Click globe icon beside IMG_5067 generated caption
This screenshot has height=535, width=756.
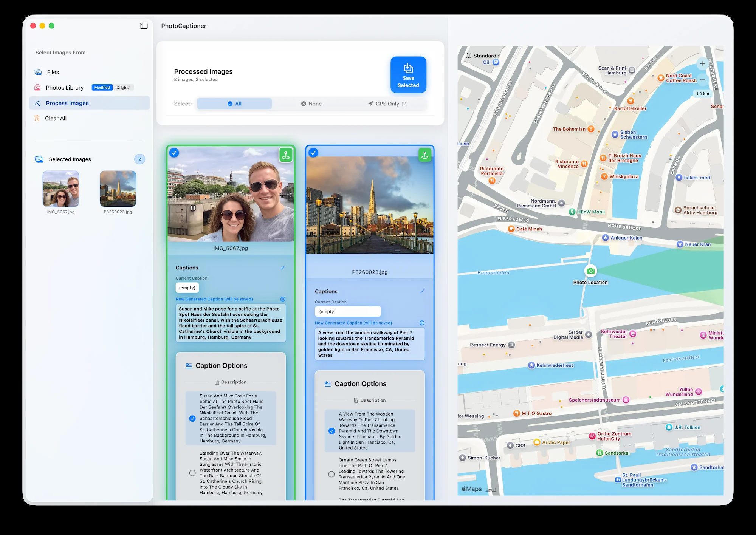pyautogui.click(x=283, y=299)
